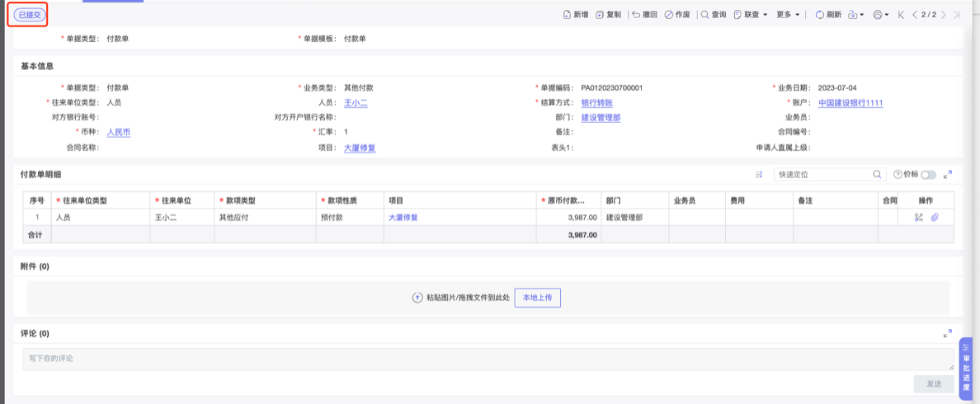Viewport: 980px width, 404px height.
Task: Open column settings icon beside 快速定位
Action: click(x=759, y=175)
